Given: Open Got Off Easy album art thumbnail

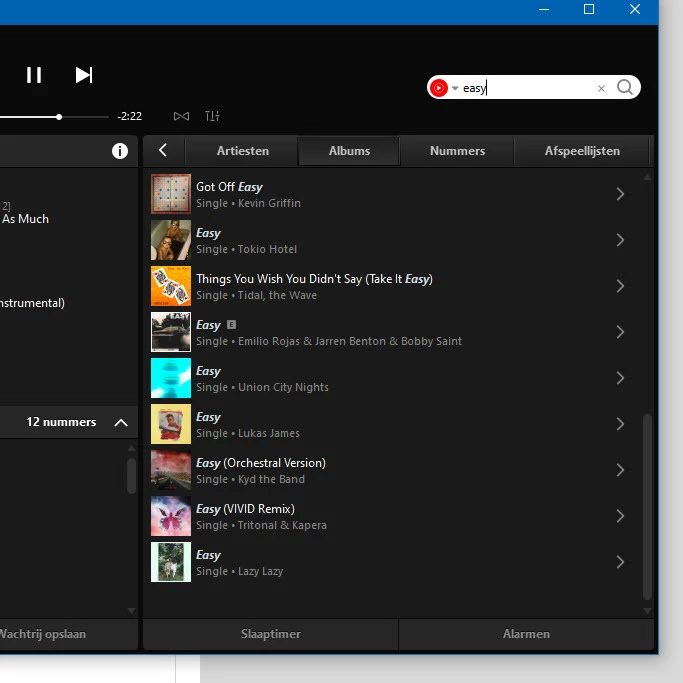Looking at the screenshot, I should [x=171, y=194].
